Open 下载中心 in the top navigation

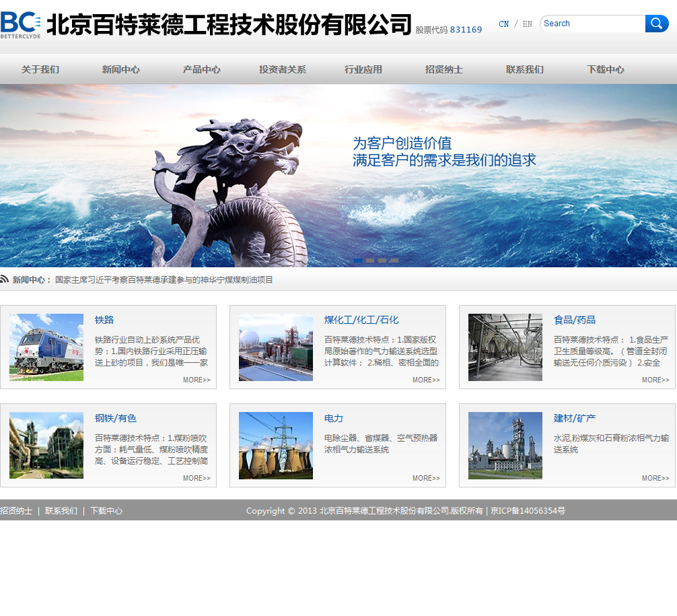605,69
